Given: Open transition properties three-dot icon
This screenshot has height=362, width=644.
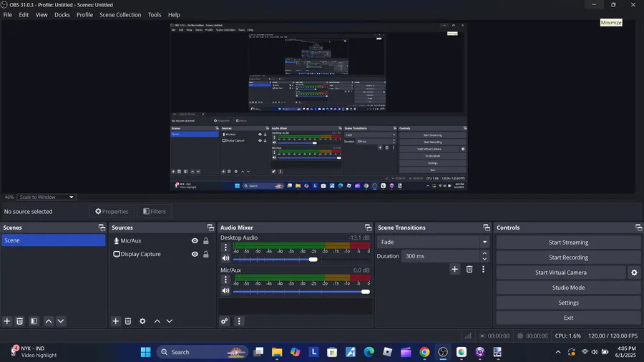Looking at the screenshot, I should [483, 269].
